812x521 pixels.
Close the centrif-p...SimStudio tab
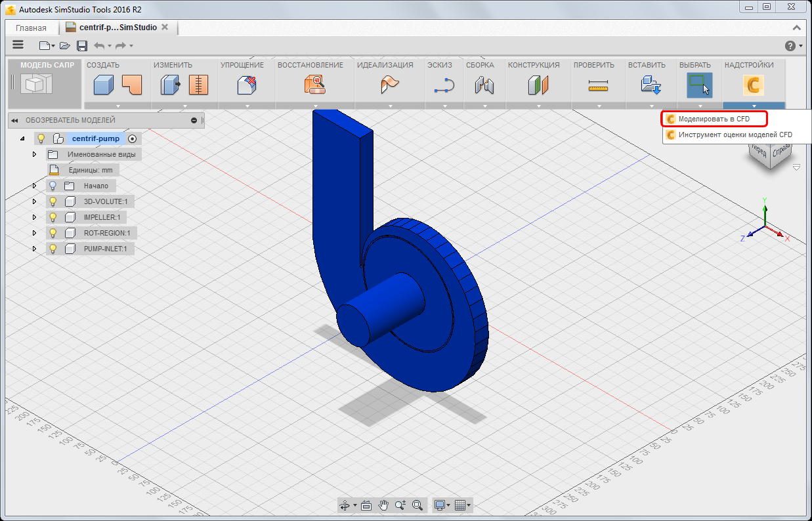click(165, 28)
